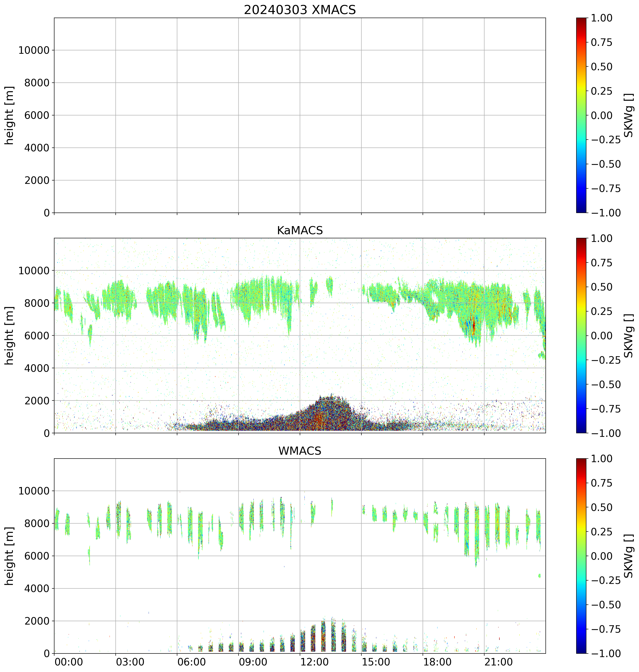This screenshot has height=672, width=639.
Task: Click the 4000 height tick in KaMACS panel
Action: tap(37, 368)
